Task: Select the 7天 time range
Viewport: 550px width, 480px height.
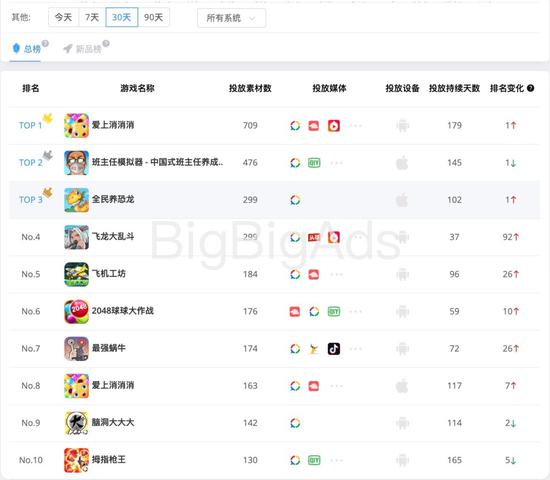Action: click(92, 17)
